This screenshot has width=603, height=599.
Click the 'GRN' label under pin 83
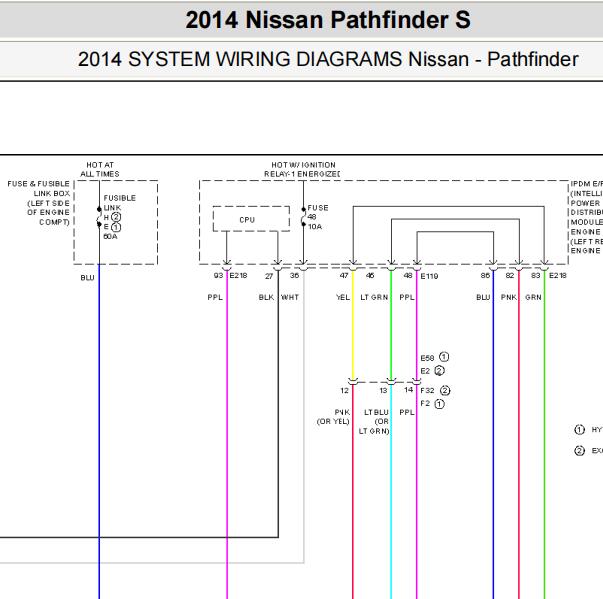point(533,298)
